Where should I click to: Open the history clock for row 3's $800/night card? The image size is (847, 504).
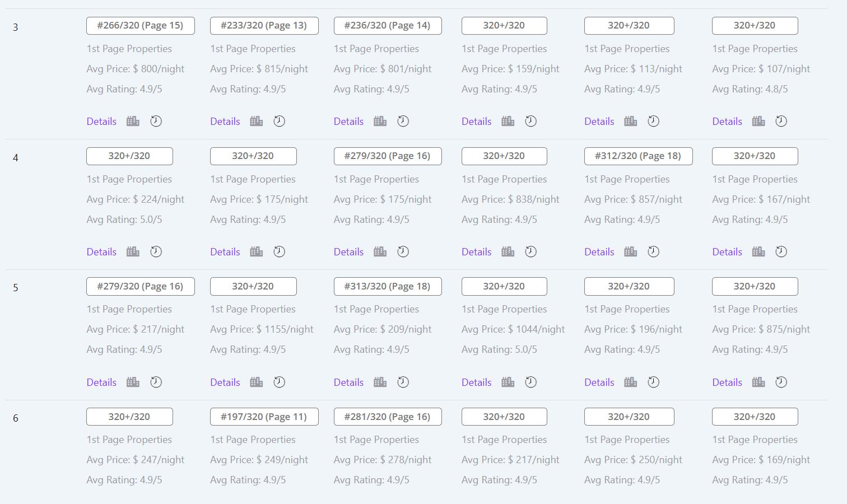point(156,121)
